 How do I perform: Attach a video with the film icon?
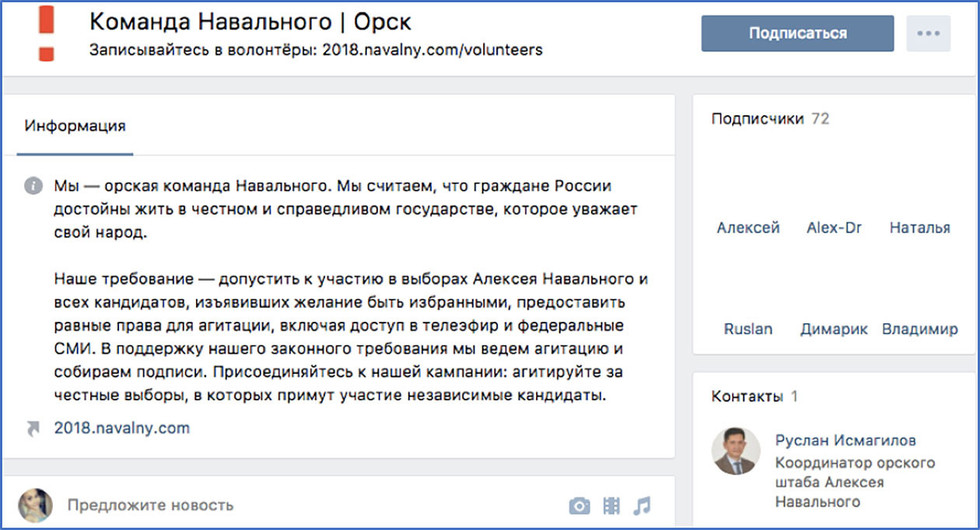click(611, 506)
